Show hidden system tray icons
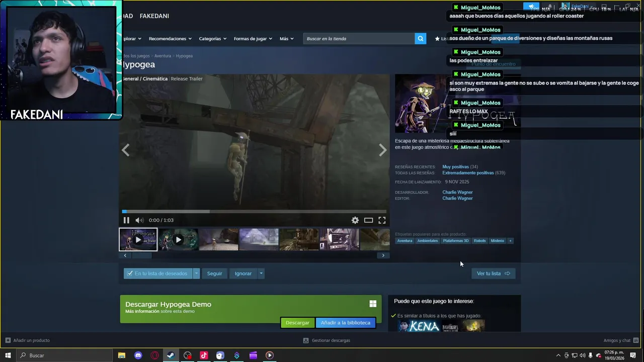 [558, 355]
